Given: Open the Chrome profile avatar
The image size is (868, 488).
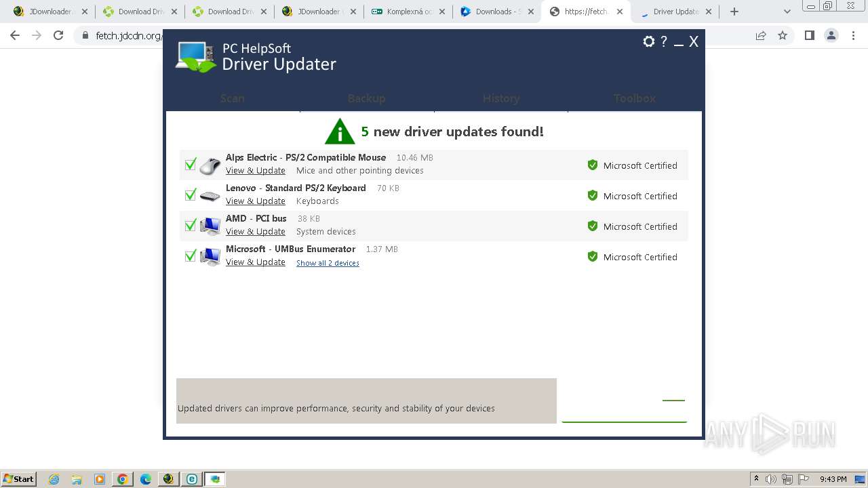Looking at the screenshot, I should (x=831, y=35).
